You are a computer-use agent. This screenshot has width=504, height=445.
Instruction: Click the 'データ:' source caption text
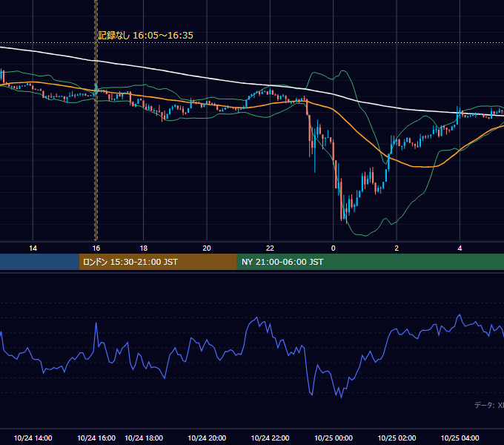[x=485, y=405]
